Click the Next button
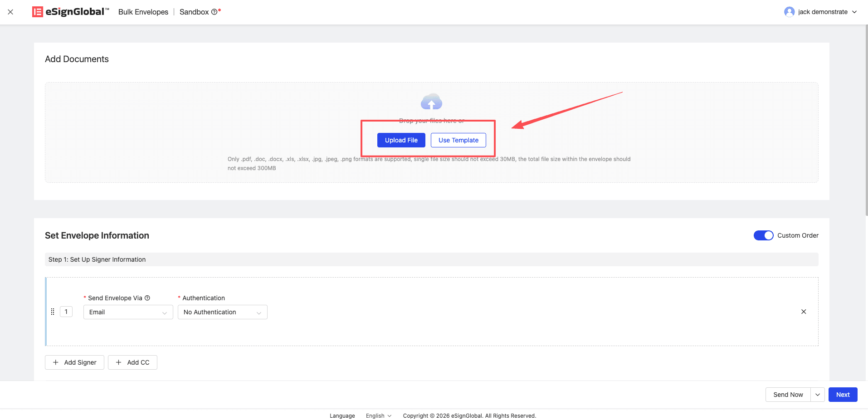Viewport: 868px width, 420px height. click(843, 395)
